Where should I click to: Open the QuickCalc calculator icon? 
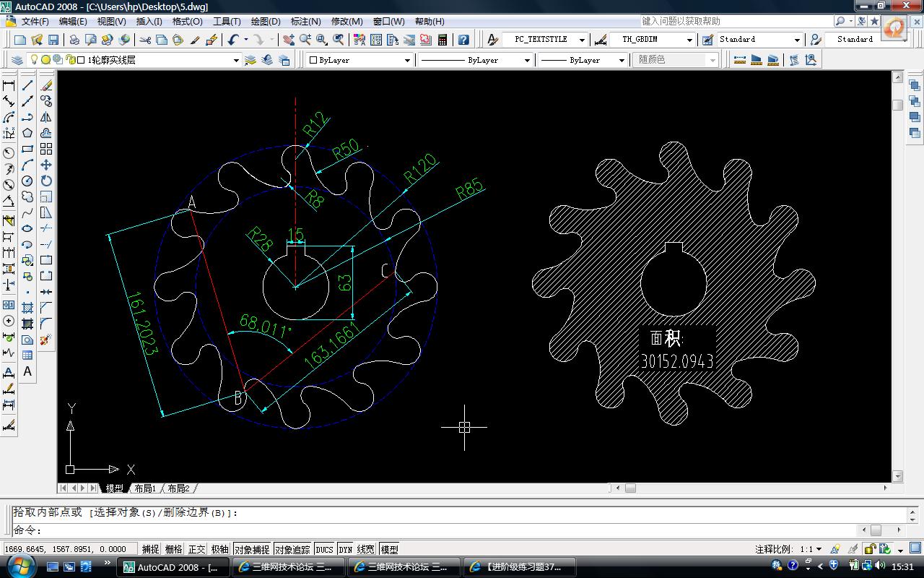coord(443,40)
